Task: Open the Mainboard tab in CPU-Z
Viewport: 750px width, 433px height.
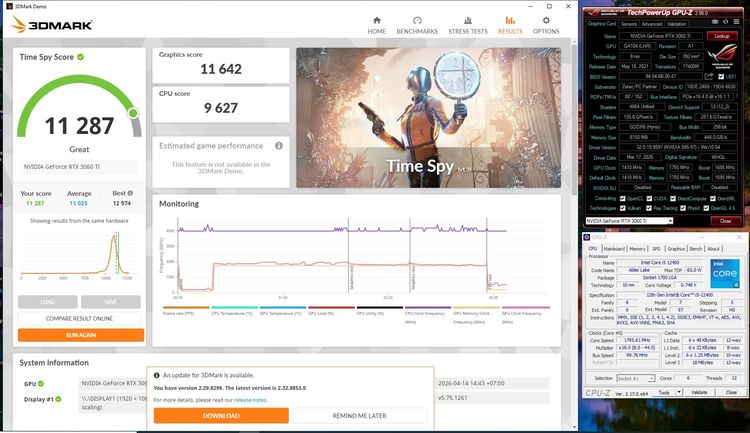Action: tap(614, 249)
